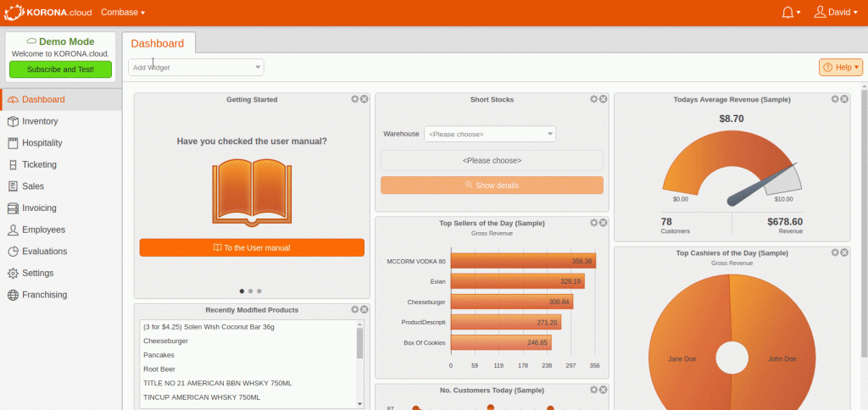This screenshot has width=868, height=410.
Task: Open settings gear of Getting Started widget
Action: click(355, 99)
